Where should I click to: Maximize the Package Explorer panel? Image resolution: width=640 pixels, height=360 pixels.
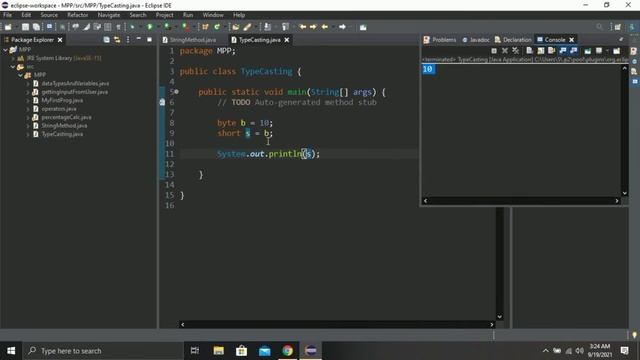click(x=149, y=40)
